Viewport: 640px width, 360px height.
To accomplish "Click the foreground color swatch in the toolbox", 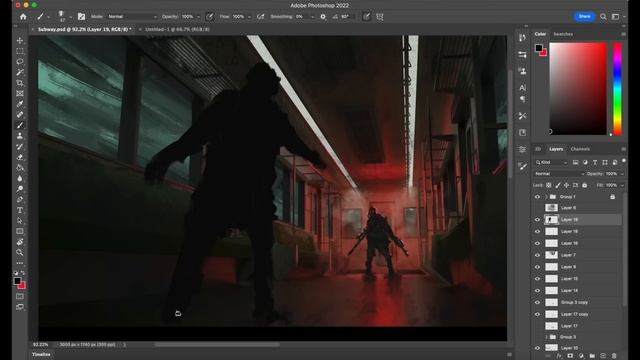I will pyautogui.click(x=17, y=281).
